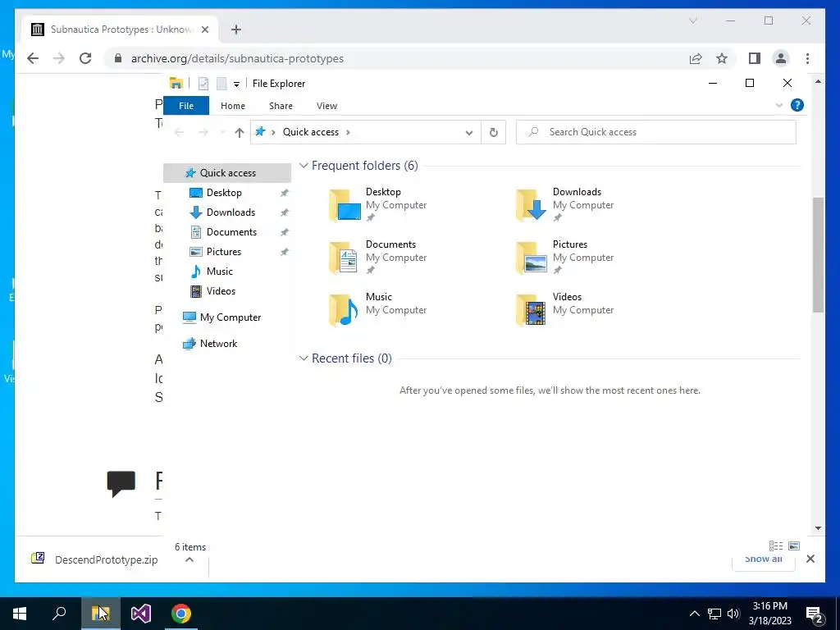This screenshot has height=630, width=840.
Task: Select the Music frequent folder icon
Action: tap(345, 310)
